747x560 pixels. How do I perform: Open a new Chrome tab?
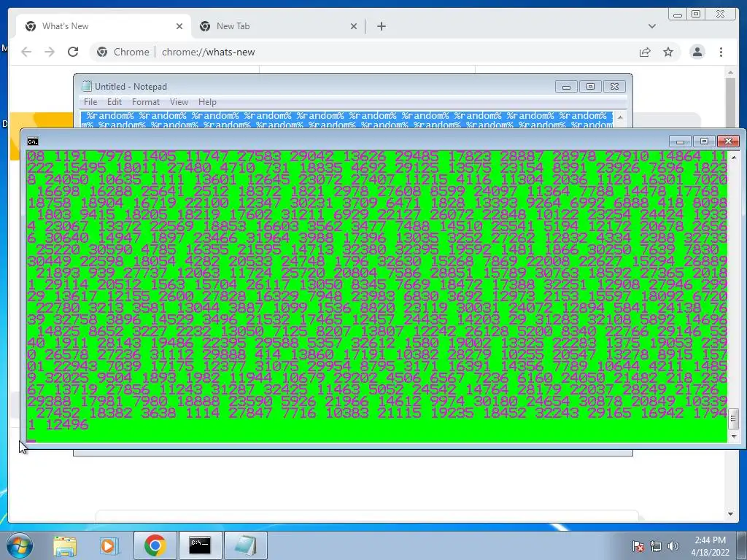[x=381, y=26]
